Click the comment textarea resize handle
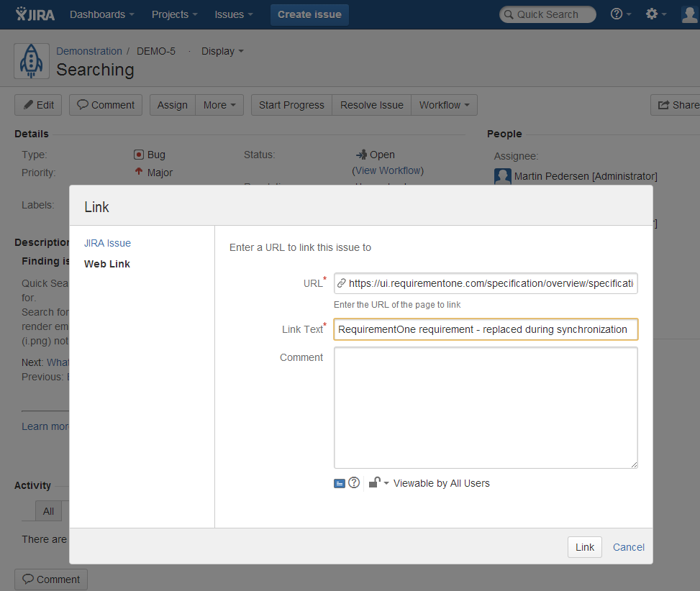700x591 pixels. pos(634,464)
